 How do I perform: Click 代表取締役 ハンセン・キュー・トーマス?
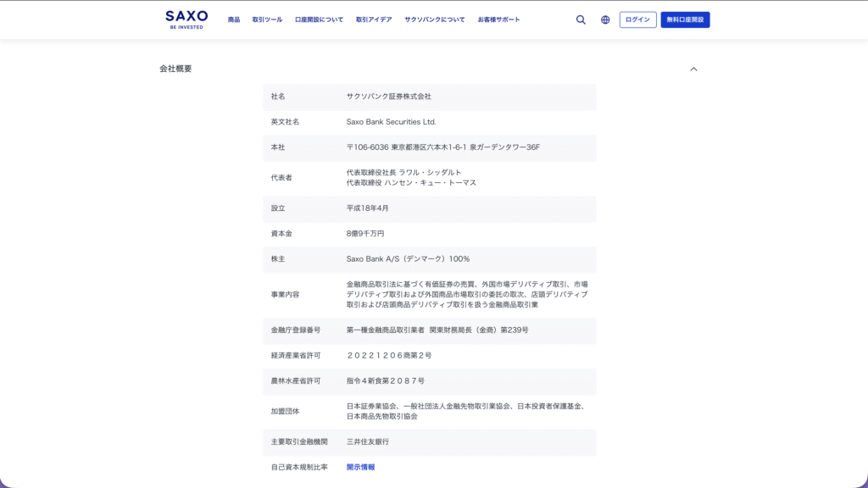tap(411, 183)
